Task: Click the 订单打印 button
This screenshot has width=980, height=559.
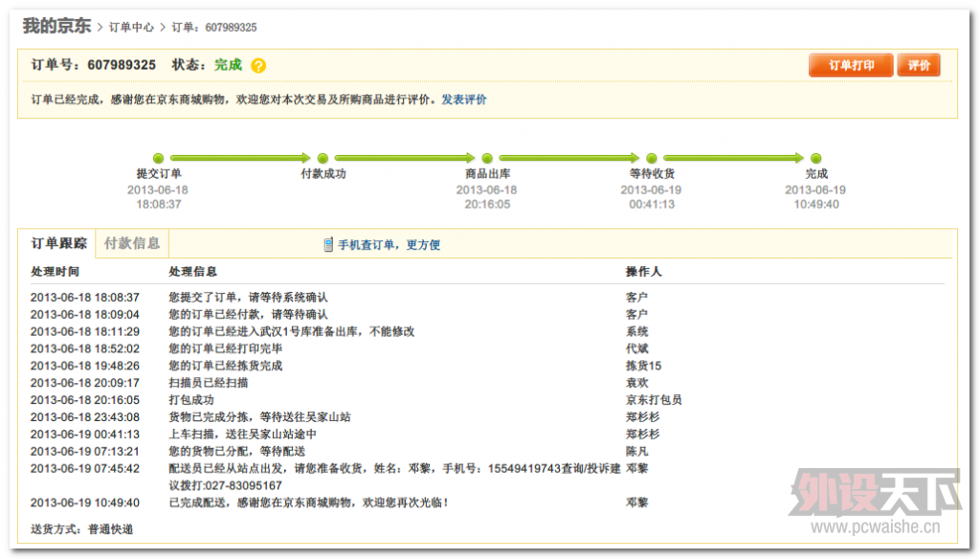Action: pyautogui.click(x=851, y=65)
